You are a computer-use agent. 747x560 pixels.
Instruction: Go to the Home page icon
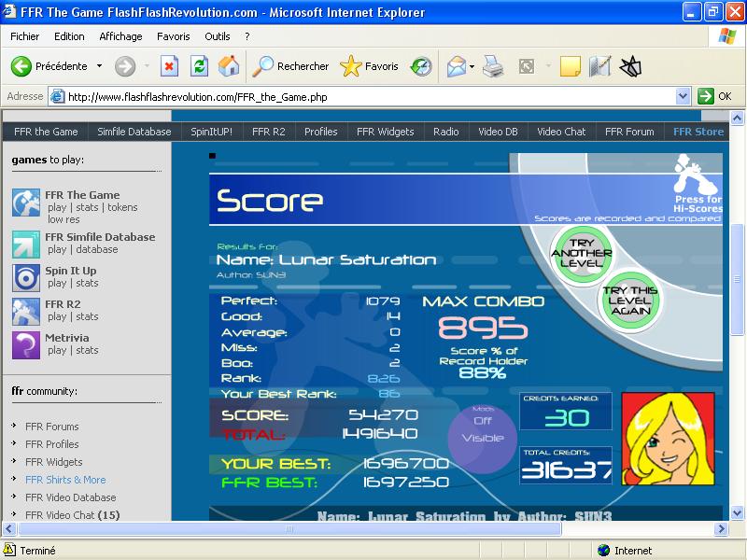click(x=229, y=66)
